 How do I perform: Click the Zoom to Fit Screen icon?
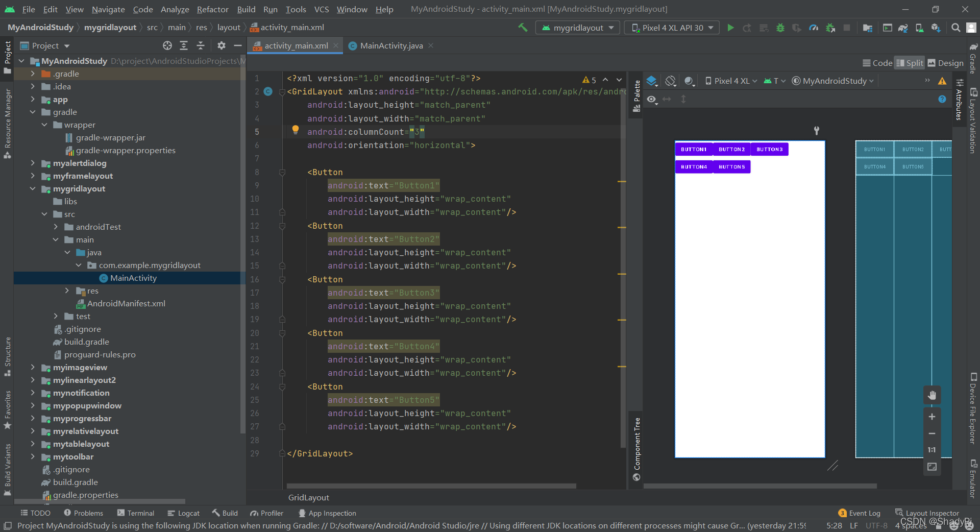coord(932,467)
